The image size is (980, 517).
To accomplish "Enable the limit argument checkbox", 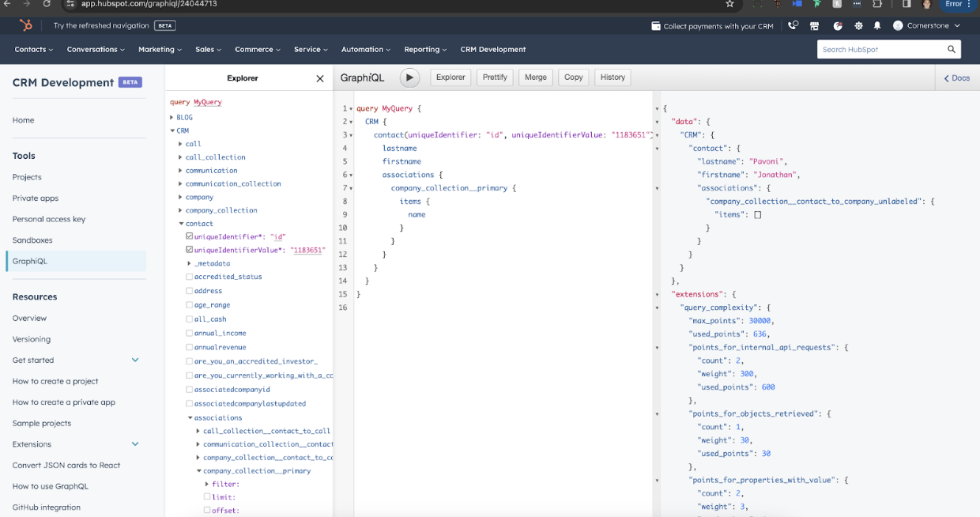I will pos(207,496).
